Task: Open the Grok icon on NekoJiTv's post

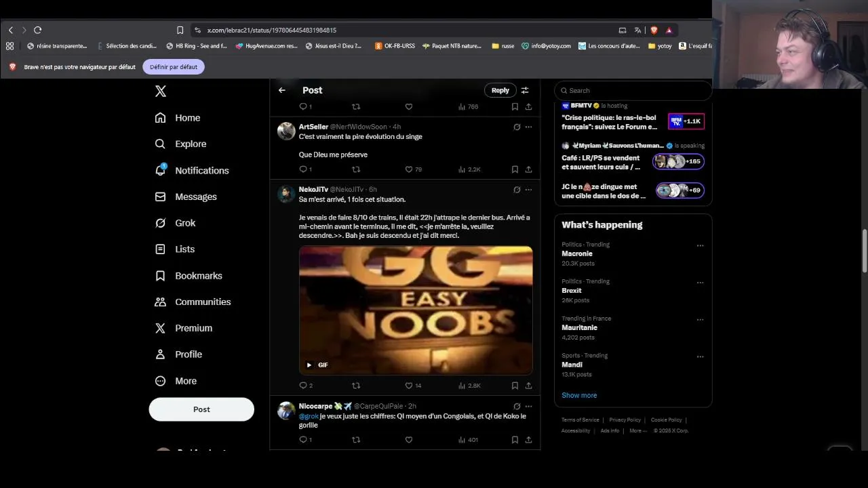Action: point(517,190)
